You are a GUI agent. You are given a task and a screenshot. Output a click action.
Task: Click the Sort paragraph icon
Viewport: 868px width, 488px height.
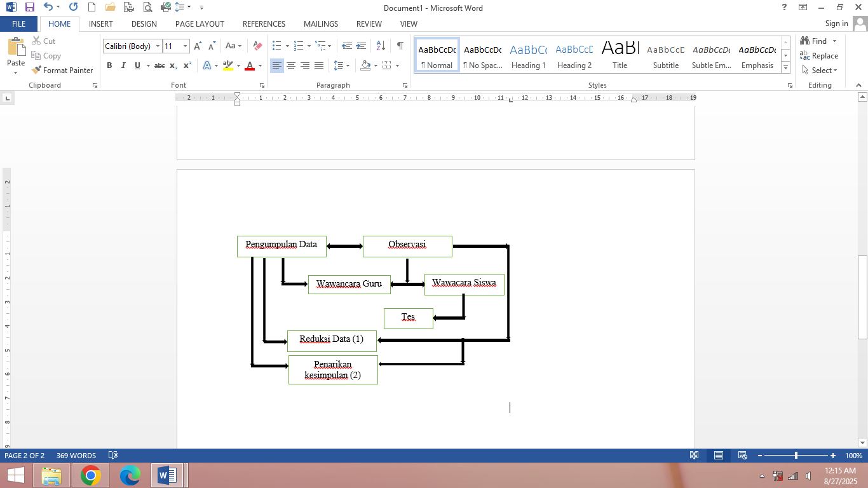pyautogui.click(x=381, y=46)
